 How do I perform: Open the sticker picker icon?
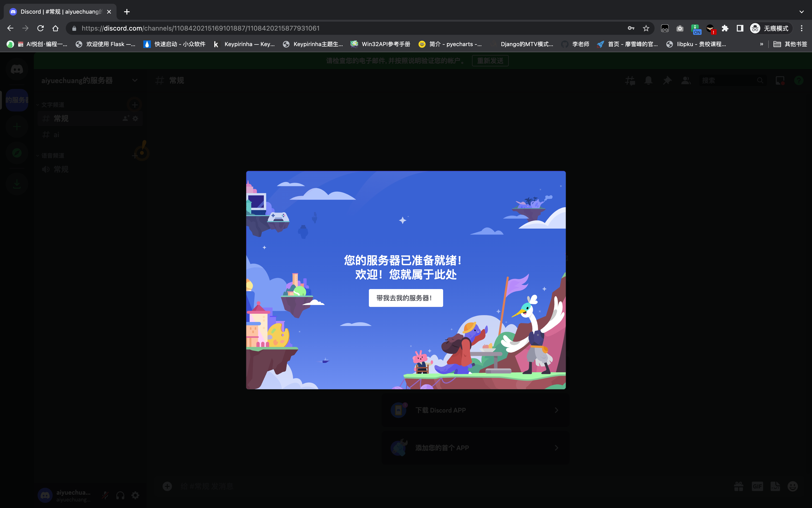775,486
